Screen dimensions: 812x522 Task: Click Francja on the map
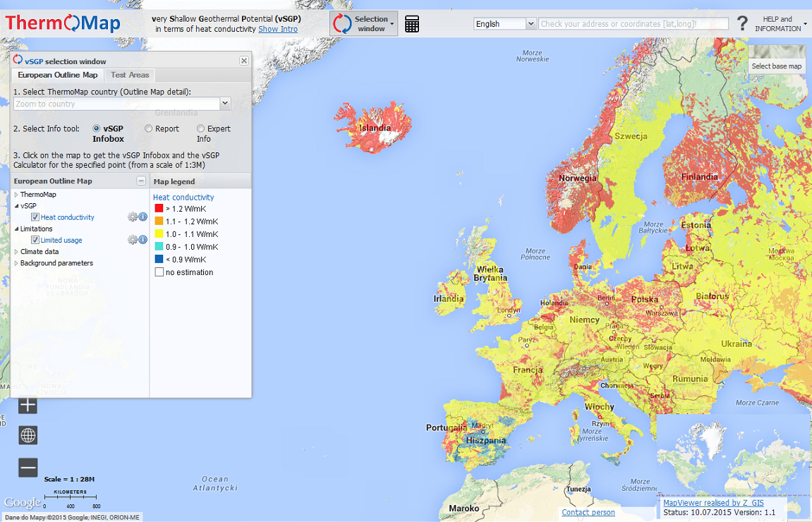528,370
